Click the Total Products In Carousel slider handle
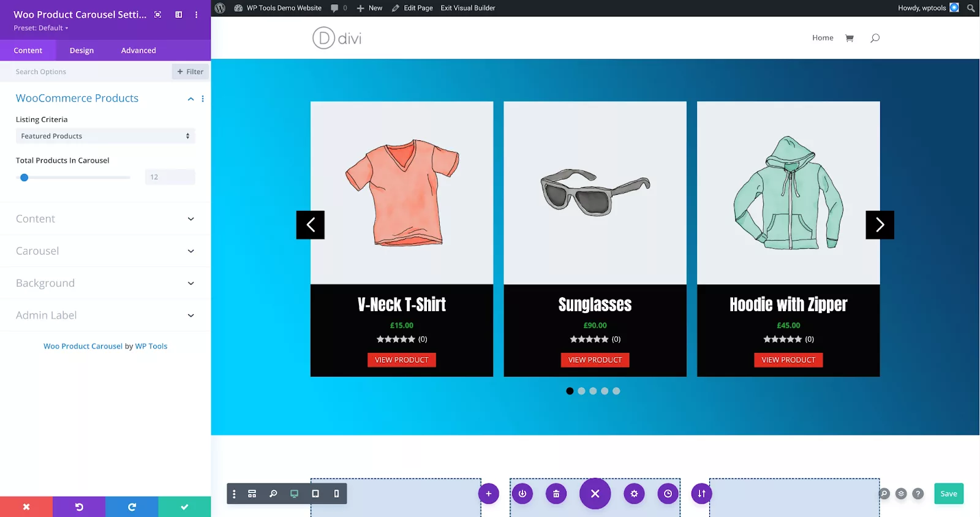 pos(24,178)
